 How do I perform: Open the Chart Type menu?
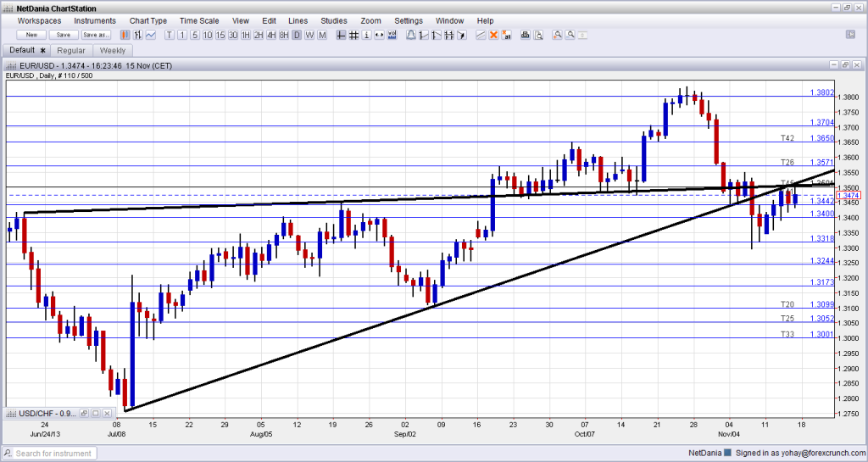pyautogui.click(x=147, y=20)
